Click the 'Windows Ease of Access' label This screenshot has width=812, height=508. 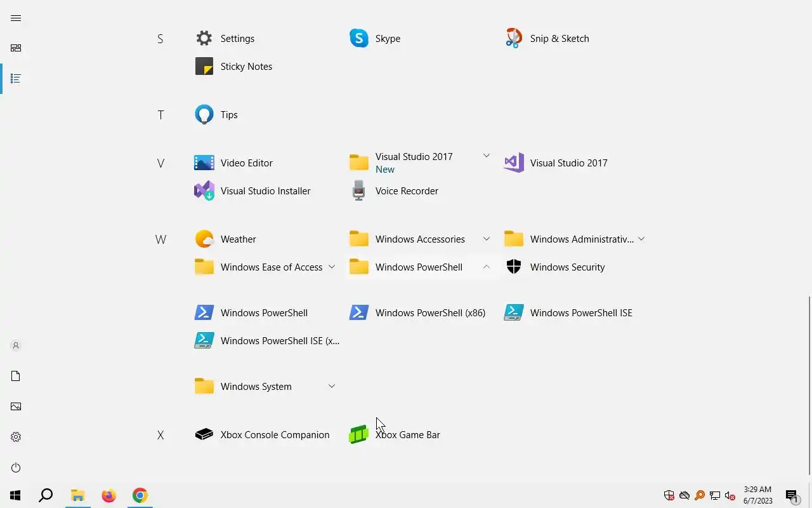(272, 267)
